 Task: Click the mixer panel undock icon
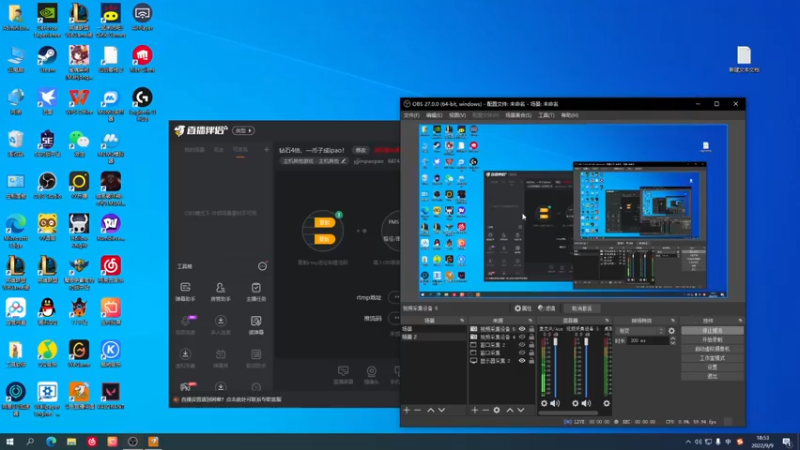coord(607,320)
